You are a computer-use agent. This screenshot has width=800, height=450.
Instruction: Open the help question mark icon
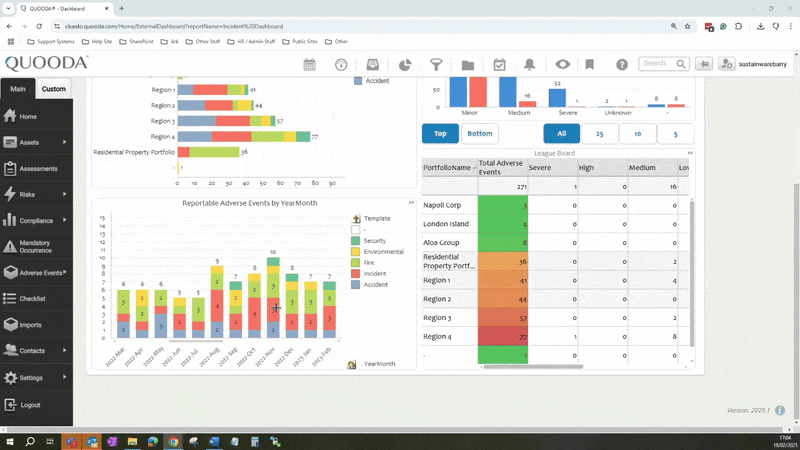[621, 64]
